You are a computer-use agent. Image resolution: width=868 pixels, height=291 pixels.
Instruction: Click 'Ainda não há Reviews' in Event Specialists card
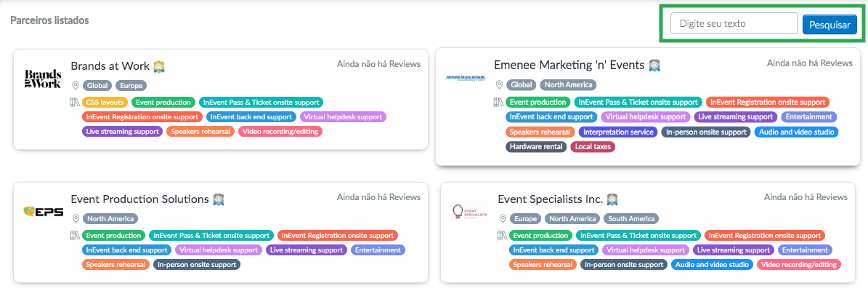[x=806, y=196]
